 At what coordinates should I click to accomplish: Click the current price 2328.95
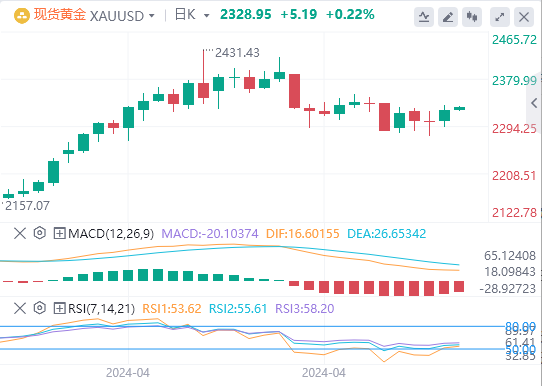coord(246,15)
